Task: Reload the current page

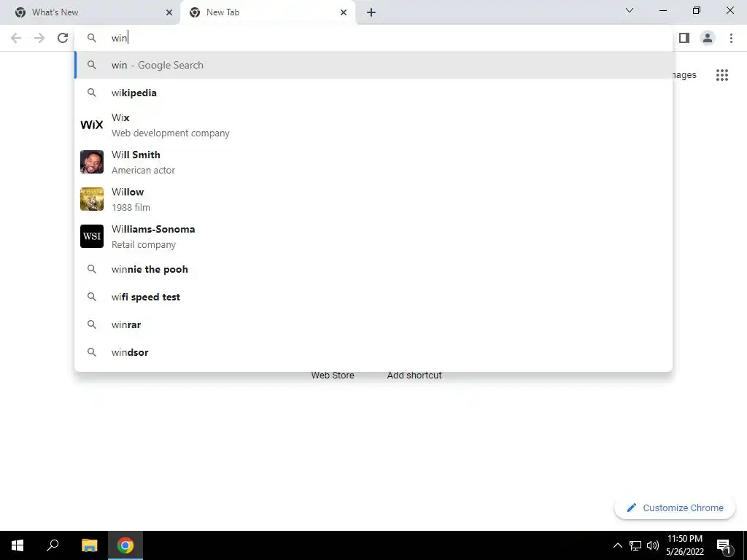Action: click(x=63, y=38)
